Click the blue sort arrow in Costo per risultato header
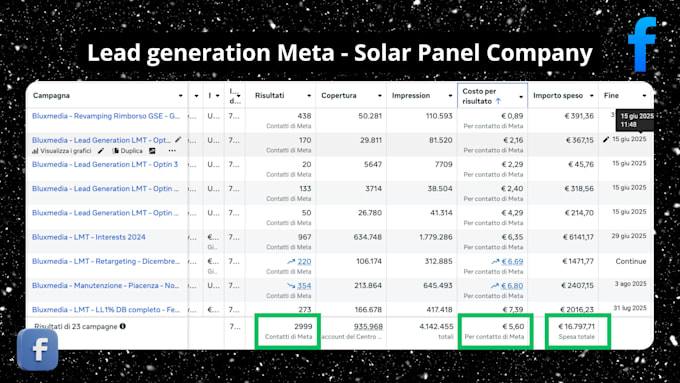 point(498,101)
